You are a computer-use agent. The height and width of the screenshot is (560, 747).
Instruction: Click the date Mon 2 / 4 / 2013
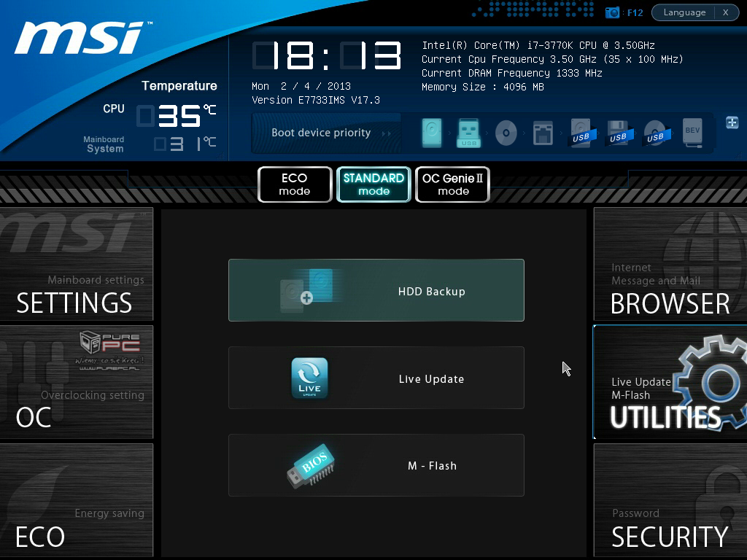point(301,86)
